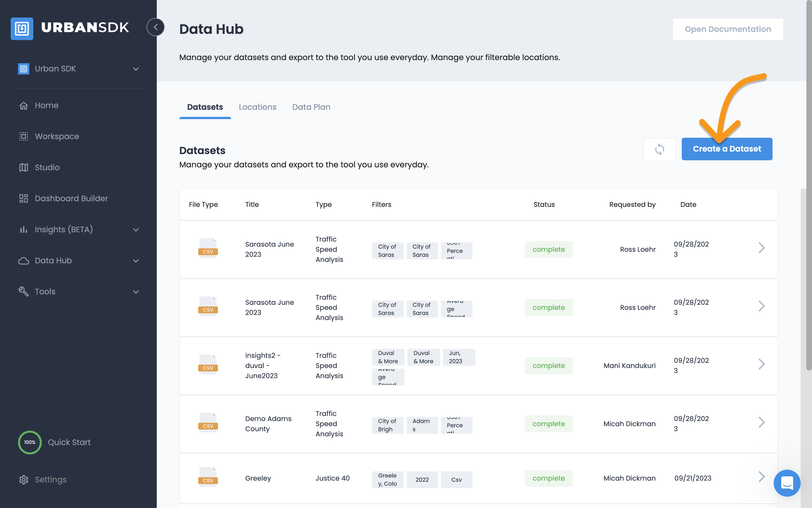Click the '2022' filter tag in Greeley row
812x508 pixels.
(x=422, y=480)
